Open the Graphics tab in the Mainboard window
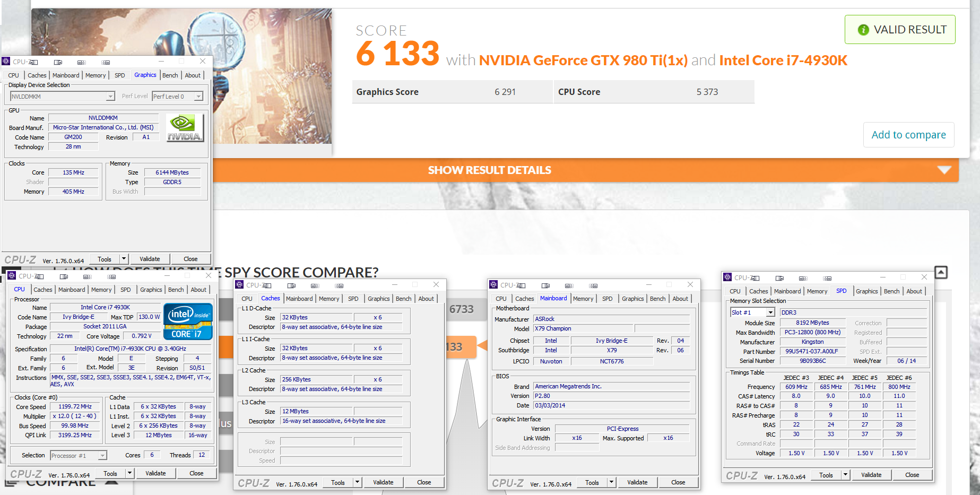Image resolution: width=980 pixels, height=495 pixels. tap(633, 299)
